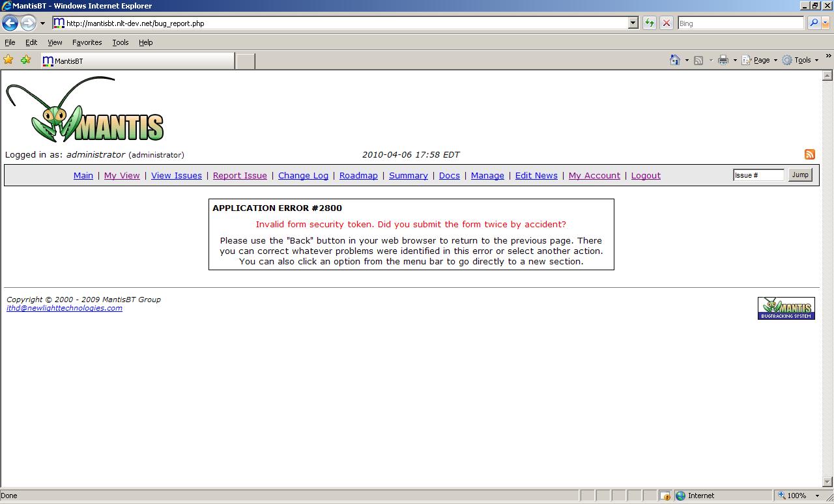
Task: Open the Tools menu in menu bar
Action: point(121,42)
